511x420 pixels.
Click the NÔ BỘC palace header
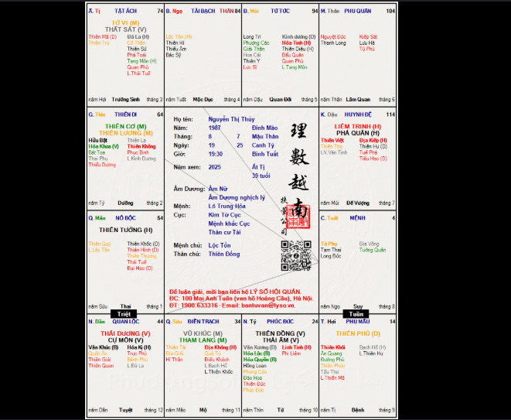125,218
